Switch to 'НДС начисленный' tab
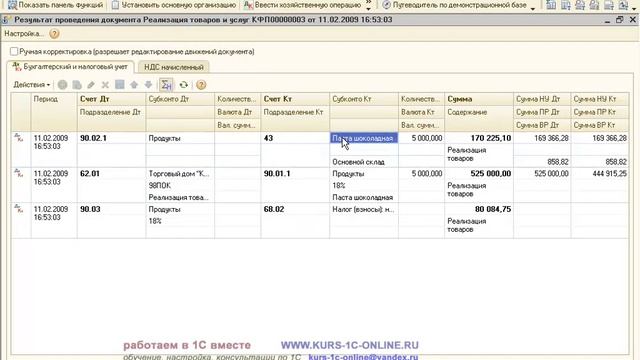640x360 pixels. click(x=173, y=67)
